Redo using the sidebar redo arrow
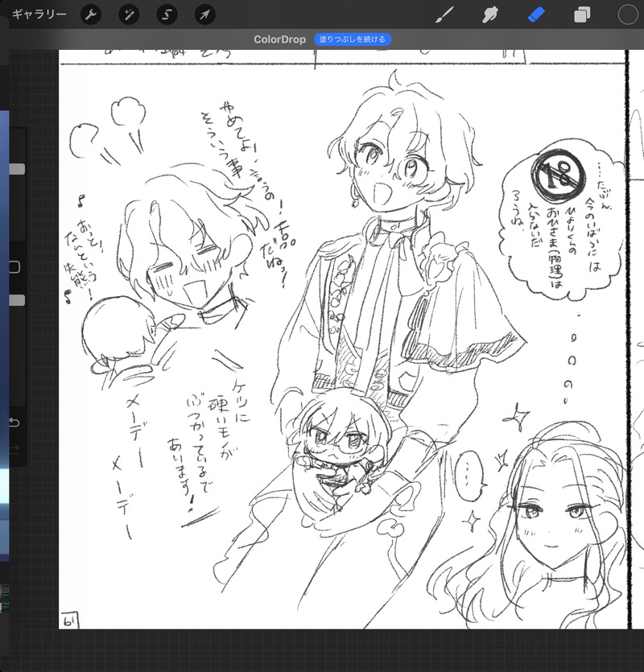 pyautogui.click(x=14, y=449)
